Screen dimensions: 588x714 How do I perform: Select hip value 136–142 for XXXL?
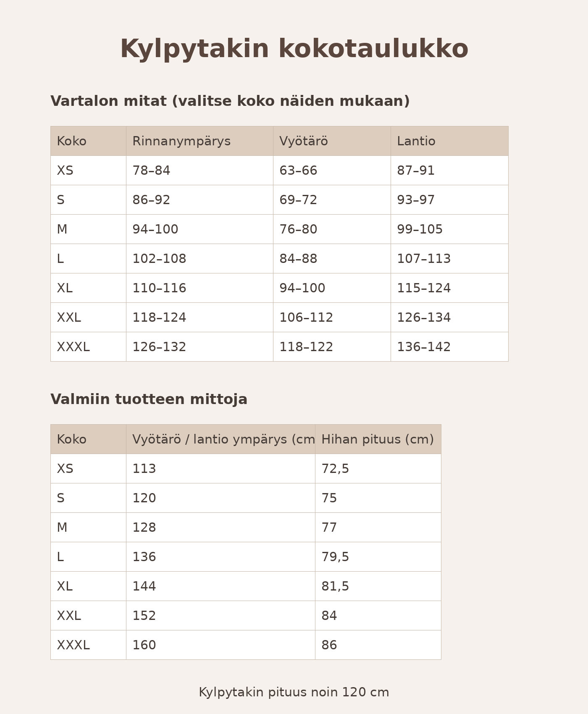pyautogui.click(x=423, y=347)
